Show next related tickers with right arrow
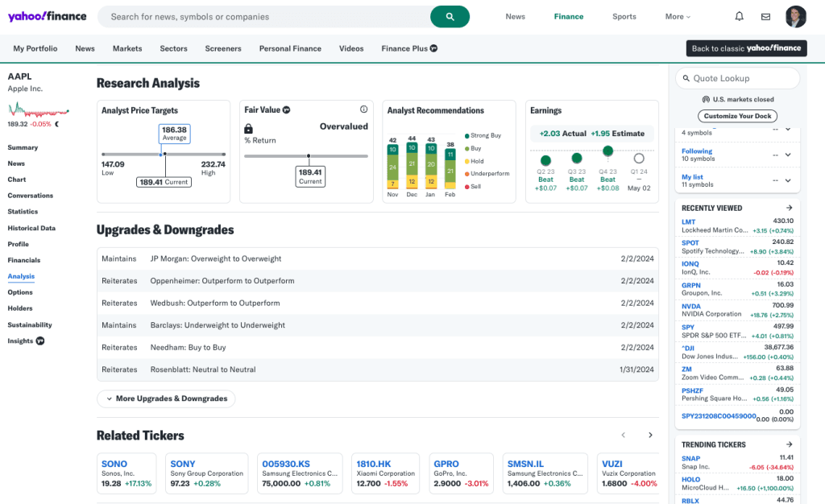Image resolution: width=825 pixels, height=504 pixels. pyautogui.click(x=650, y=435)
